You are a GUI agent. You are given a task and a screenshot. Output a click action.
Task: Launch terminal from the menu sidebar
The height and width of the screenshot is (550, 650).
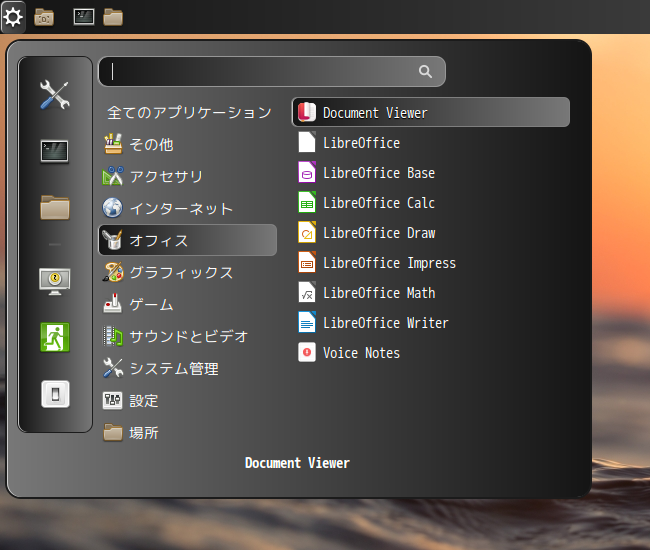point(55,151)
